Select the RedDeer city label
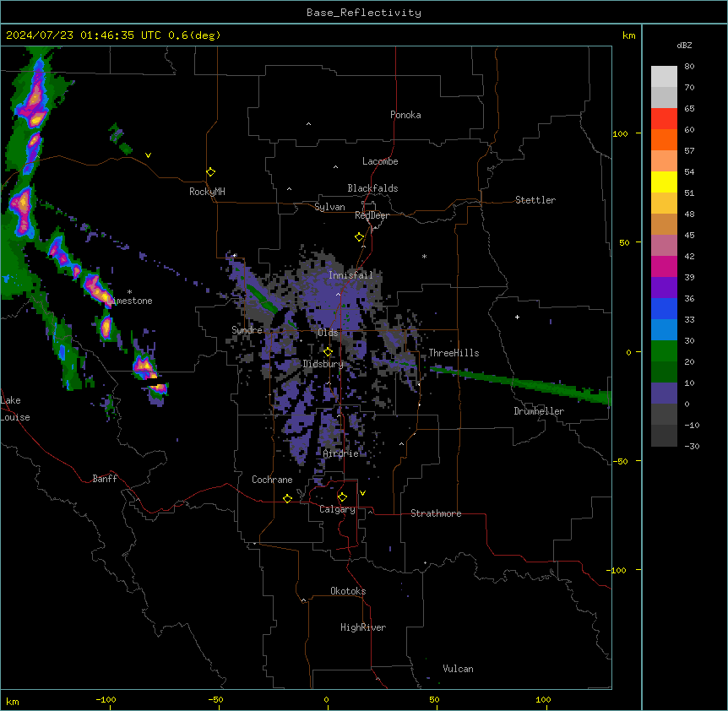The height and width of the screenshot is (711, 728). (x=372, y=215)
